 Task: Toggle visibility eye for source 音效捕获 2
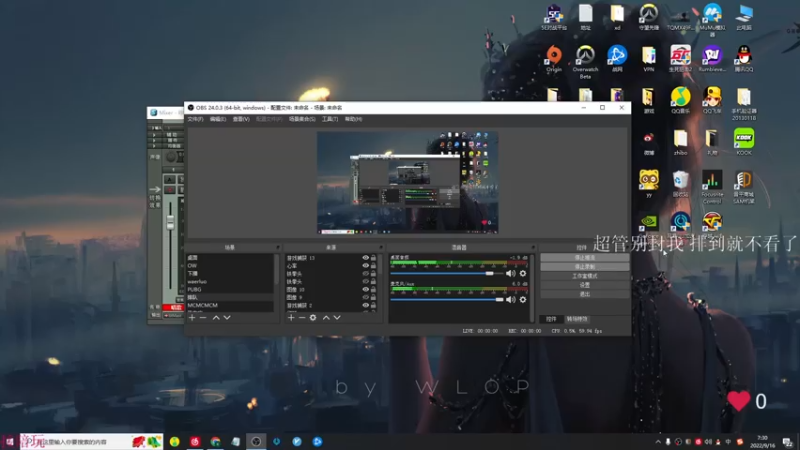coord(365,305)
